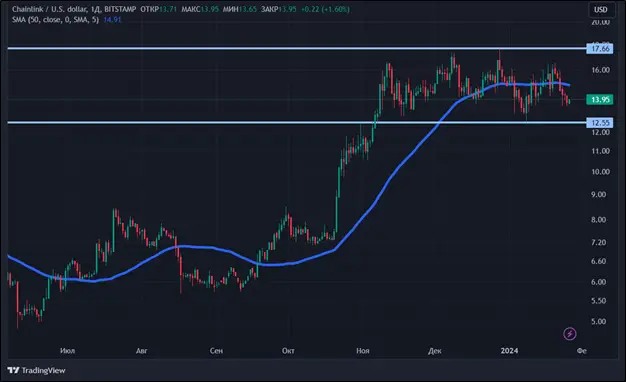Viewport: 626px width, 382px height.
Task: Click the 9.00 price scale value
Action: (598, 194)
